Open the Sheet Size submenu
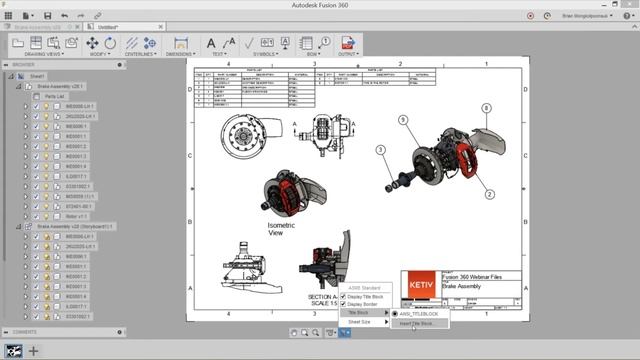Image resolution: width=640 pixels, height=360 pixels. (365, 322)
